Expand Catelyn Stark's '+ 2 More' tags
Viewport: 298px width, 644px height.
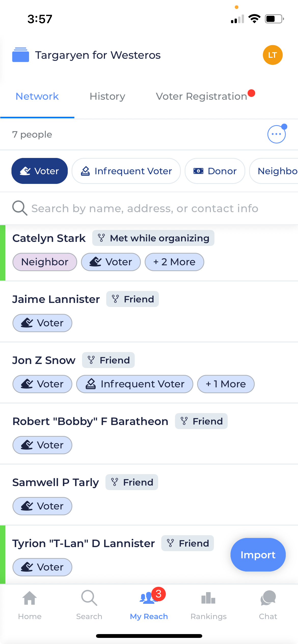(174, 262)
